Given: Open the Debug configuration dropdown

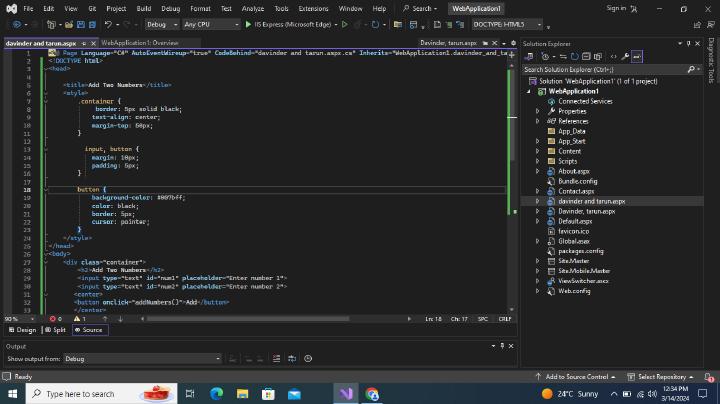Looking at the screenshot, I should click(x=162, y=24).
